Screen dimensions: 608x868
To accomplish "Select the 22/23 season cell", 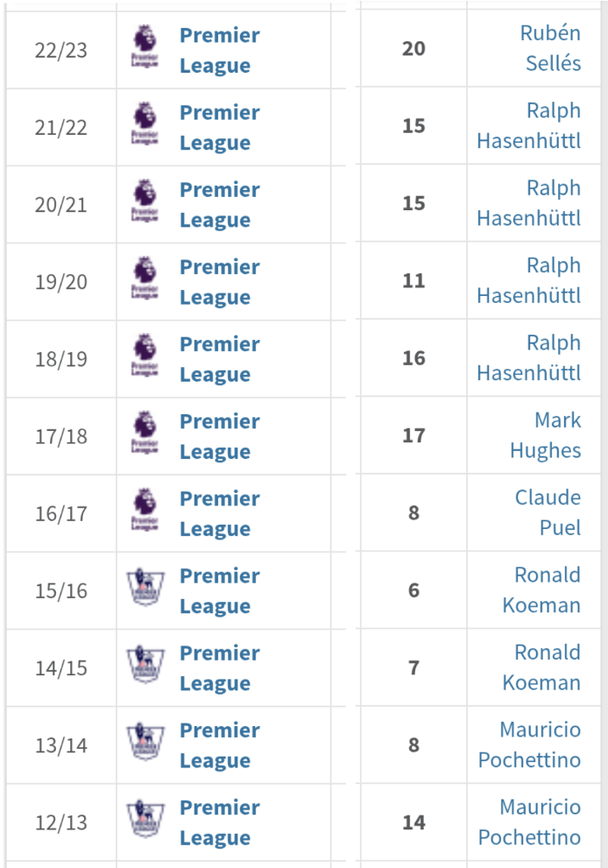I will coord(61,50).
